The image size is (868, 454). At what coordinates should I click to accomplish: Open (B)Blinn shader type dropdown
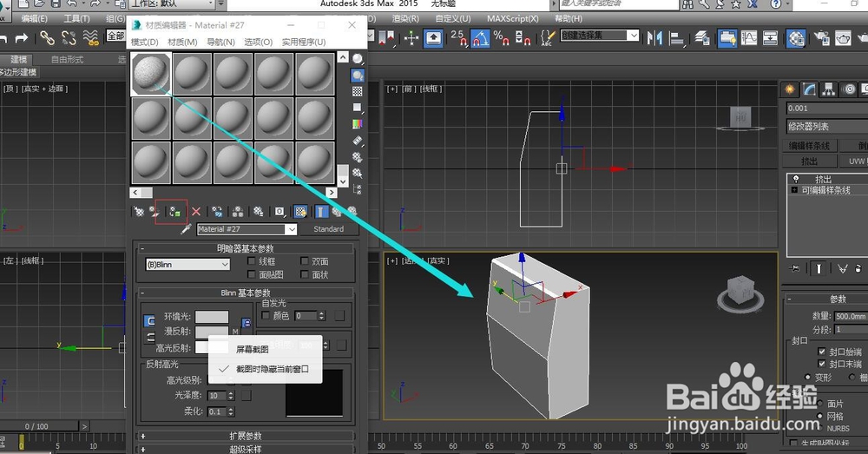[x=187, y=265]
